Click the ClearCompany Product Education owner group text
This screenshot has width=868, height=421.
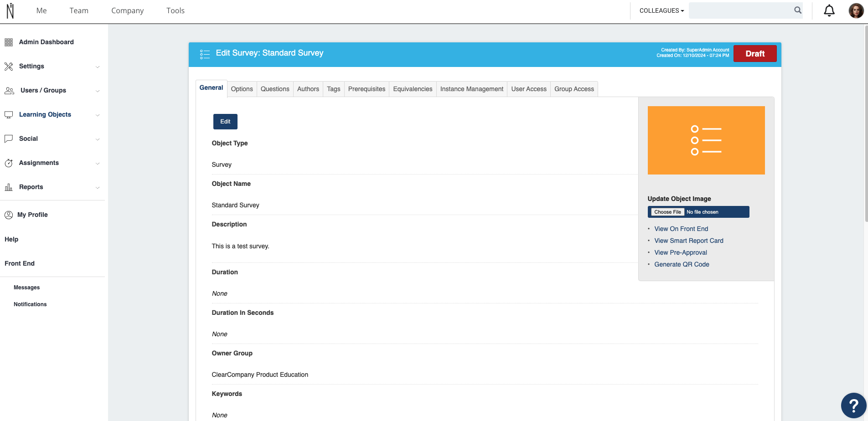[x=260, y=375]
